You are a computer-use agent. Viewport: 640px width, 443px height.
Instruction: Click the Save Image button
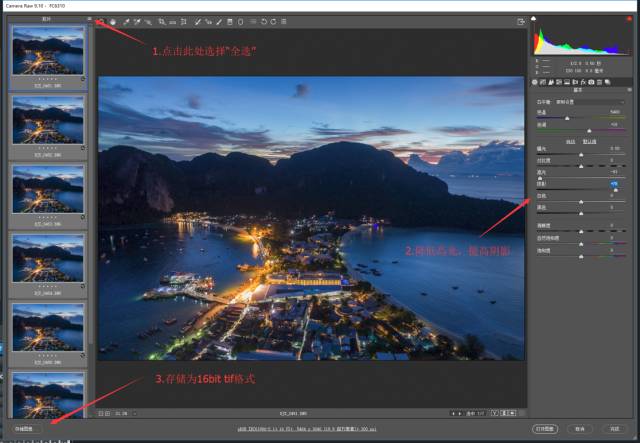click(26, 429)
